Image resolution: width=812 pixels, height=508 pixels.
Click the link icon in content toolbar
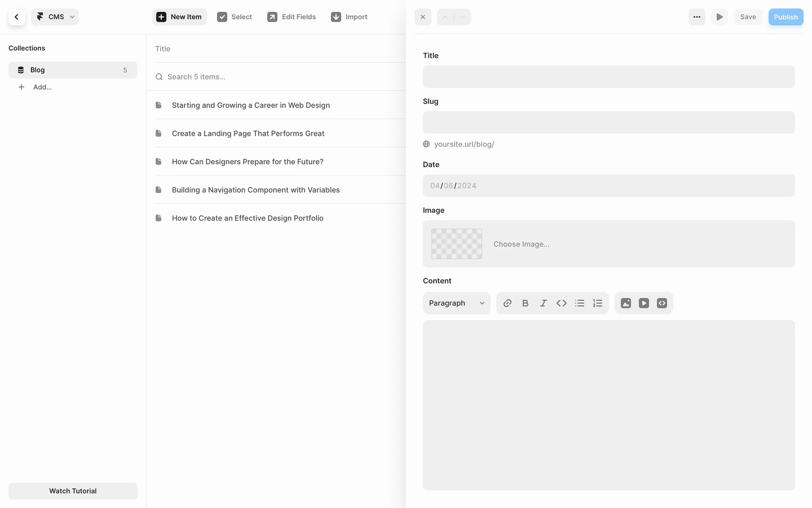click(x=507, y=303)
